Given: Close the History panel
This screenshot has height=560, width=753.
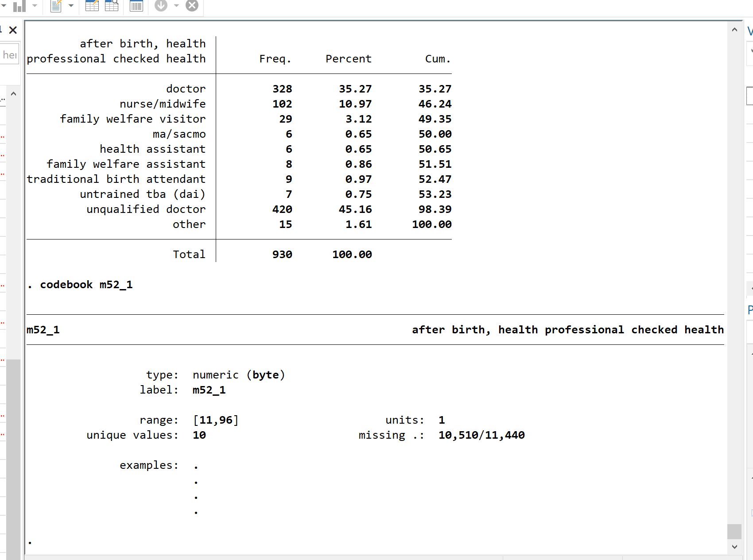Looking at the screenshot, I should point(13,30).
